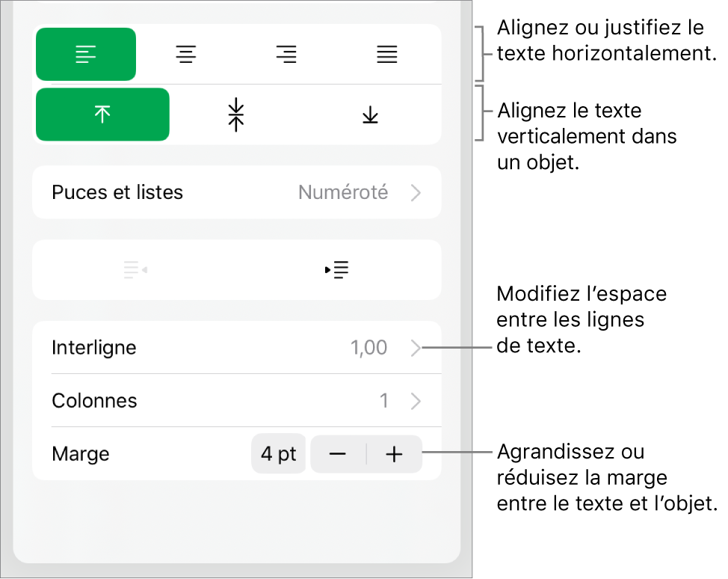Viewport: 728px width, 579px height.
Task: Toggle justified text alignment on
Action: tap(386, 54)
